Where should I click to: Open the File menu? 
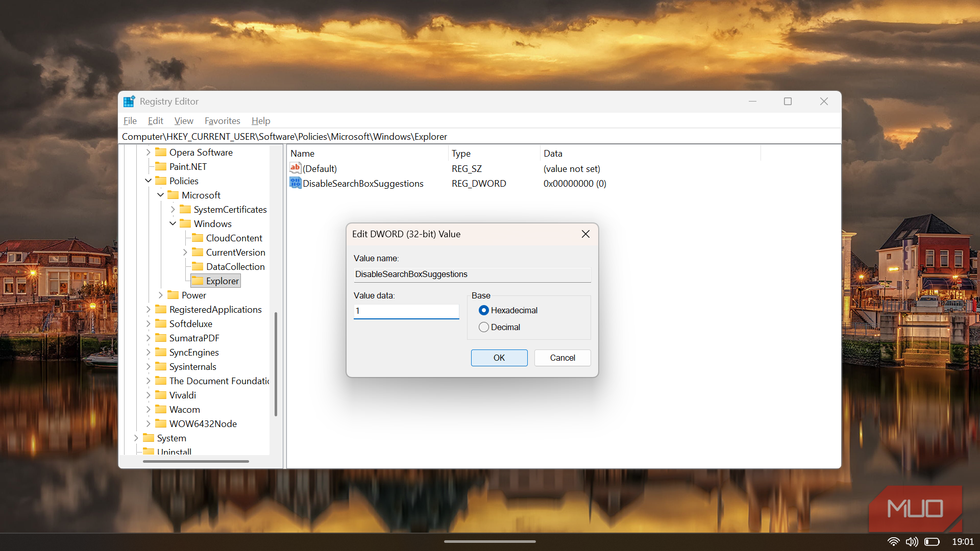click(130, 121)
